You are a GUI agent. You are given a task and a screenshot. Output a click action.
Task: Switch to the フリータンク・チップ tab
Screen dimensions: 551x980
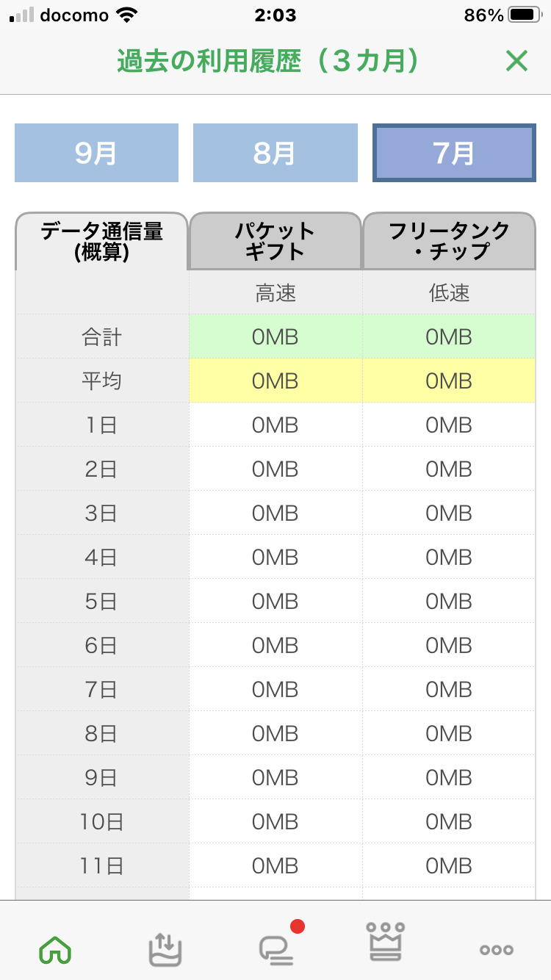pos(449,242)
